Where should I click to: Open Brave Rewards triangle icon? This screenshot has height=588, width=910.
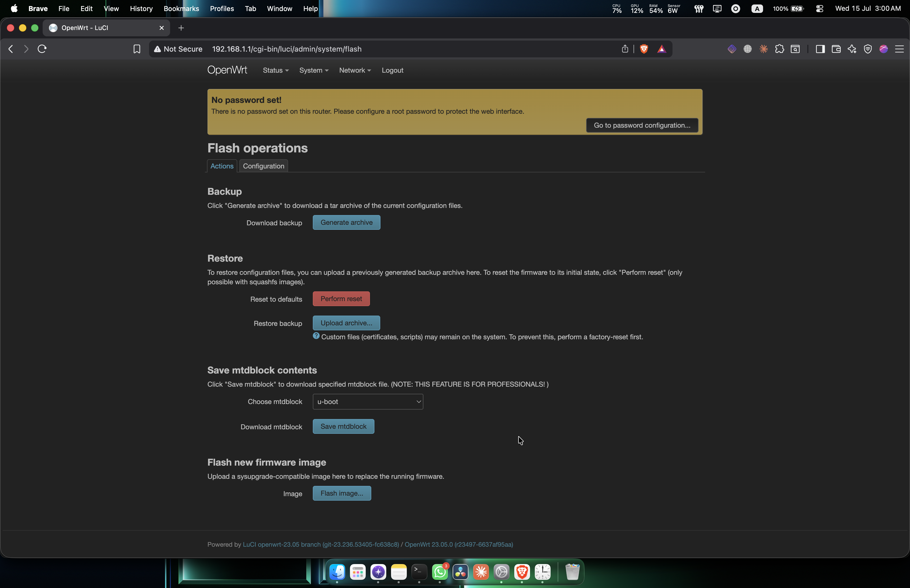click(662, 49)
